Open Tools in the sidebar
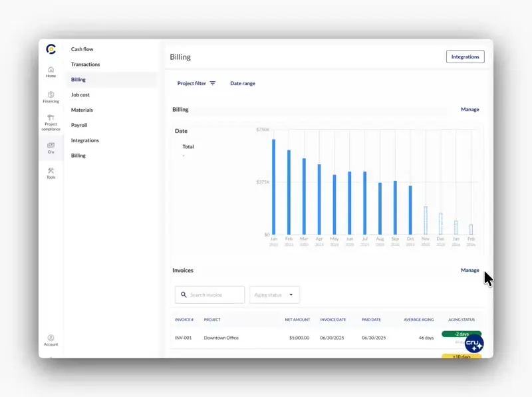Viewport: 532px width, 397px height. [51, 173]
